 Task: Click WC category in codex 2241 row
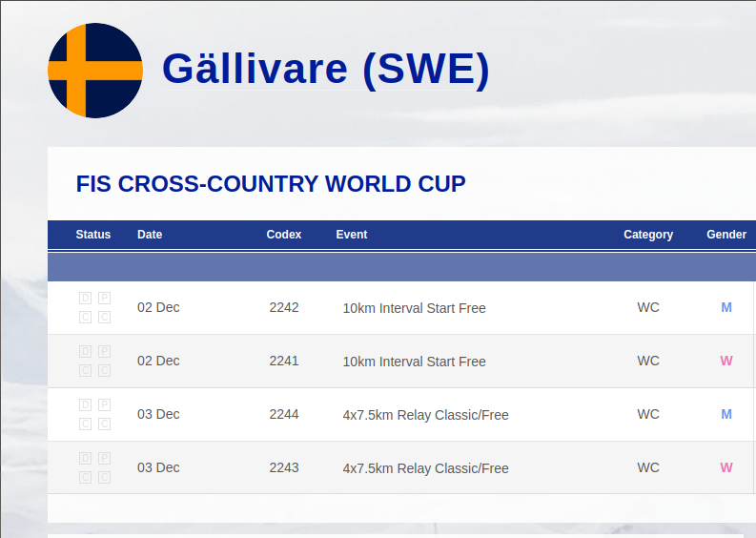tap(648, 361)
